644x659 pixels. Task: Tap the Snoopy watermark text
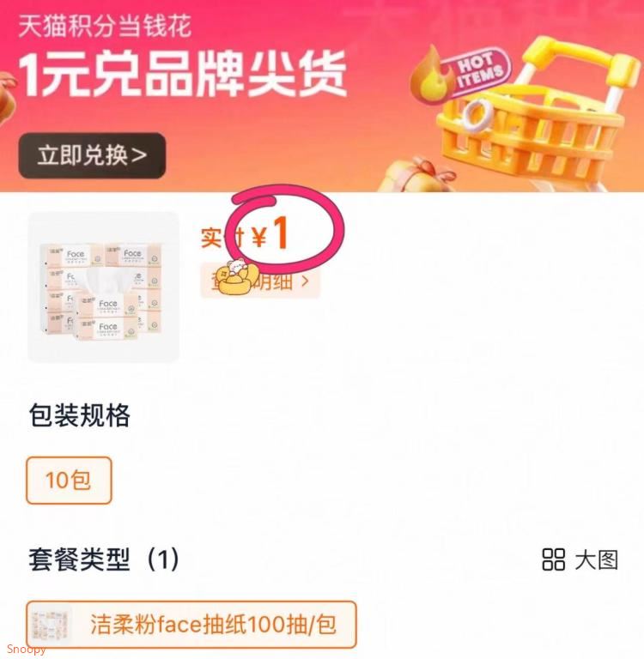[26, 650]
